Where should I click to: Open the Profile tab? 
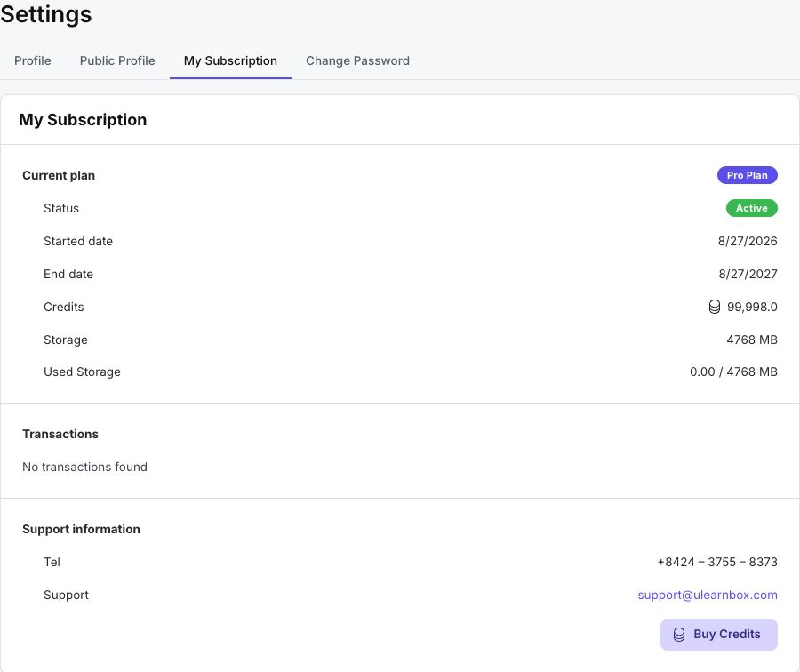tap(33, 60)
